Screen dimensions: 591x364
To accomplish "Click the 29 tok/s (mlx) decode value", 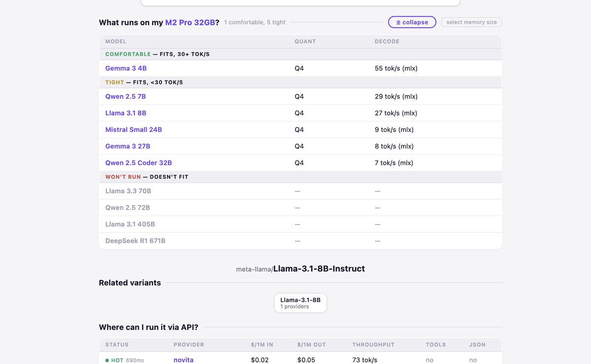I will (x=396, y=96).
